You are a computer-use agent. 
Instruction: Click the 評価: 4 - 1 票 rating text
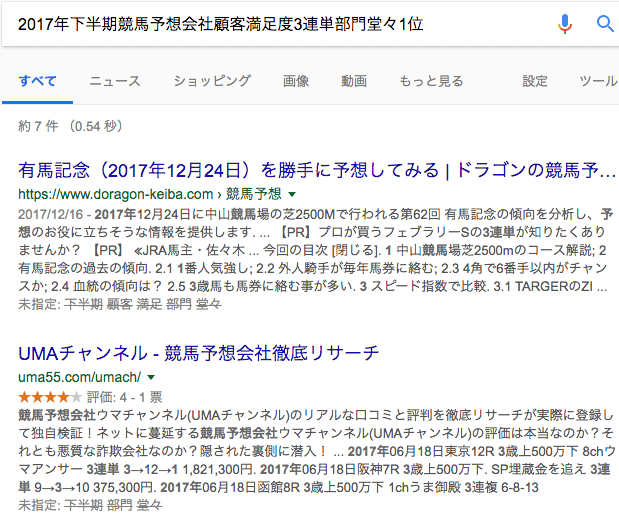point(124,397)
